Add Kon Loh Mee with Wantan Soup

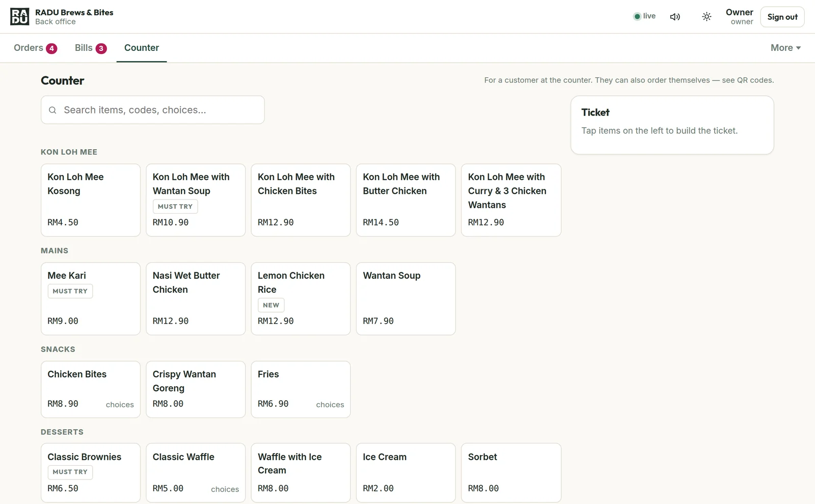tap(196, 200)
